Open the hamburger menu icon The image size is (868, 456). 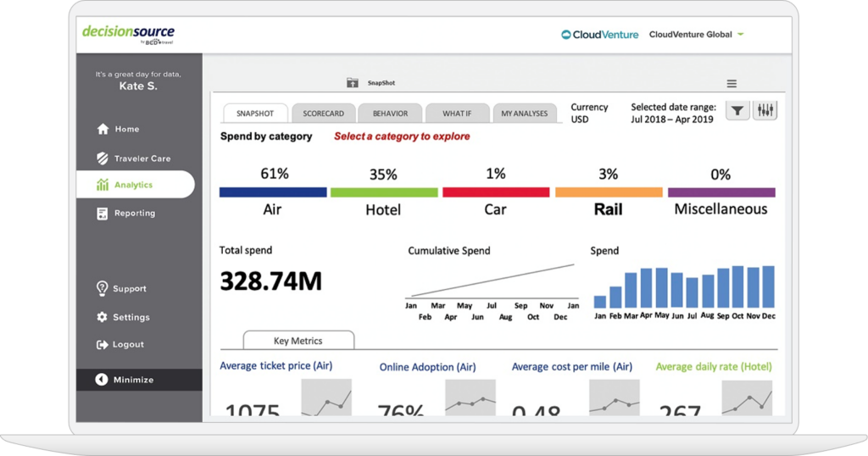click(732, 84)
